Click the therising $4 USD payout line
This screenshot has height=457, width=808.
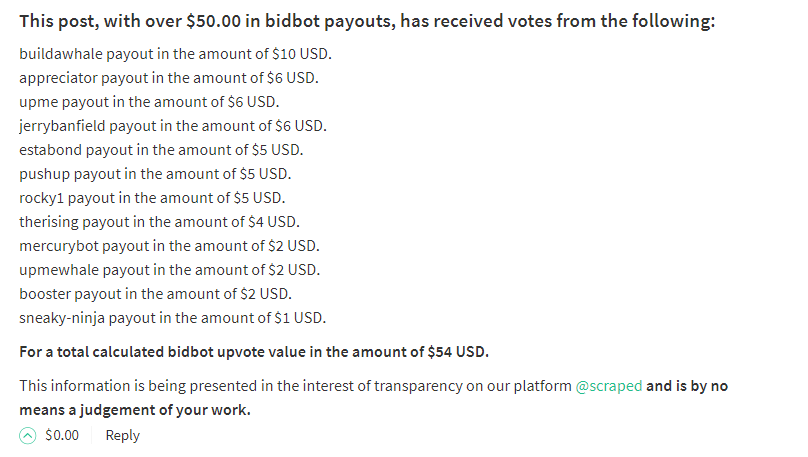click(x=159, y=222)
